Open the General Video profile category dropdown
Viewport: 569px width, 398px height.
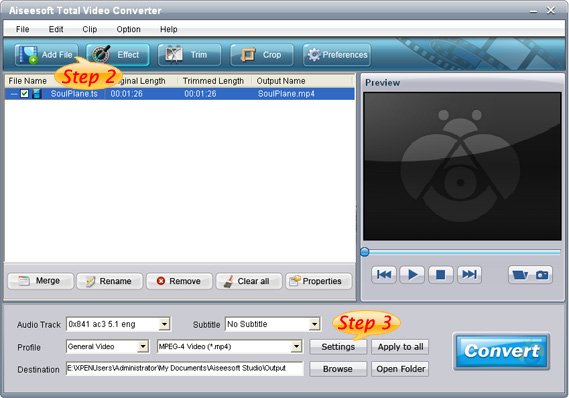click(x=143, y=346)
